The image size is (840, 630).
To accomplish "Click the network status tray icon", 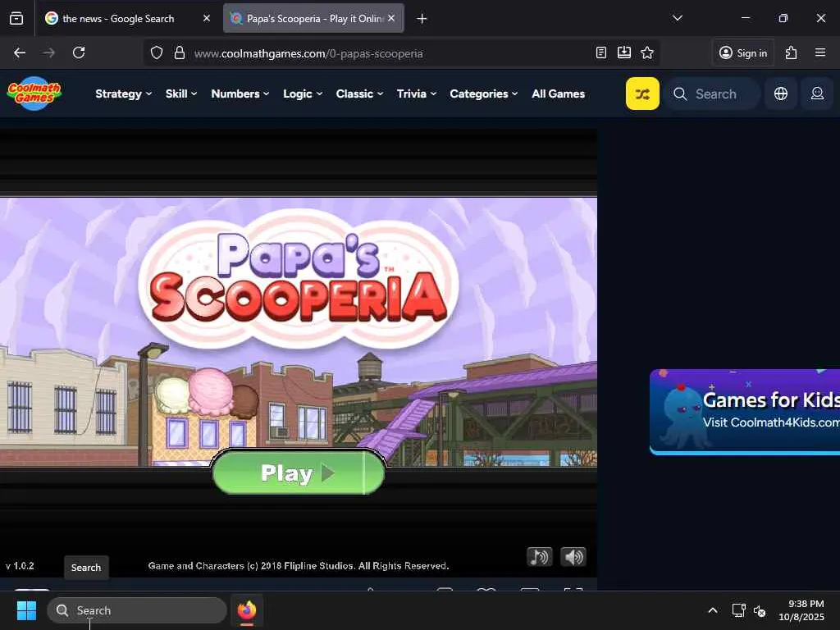I will [739, 610].
